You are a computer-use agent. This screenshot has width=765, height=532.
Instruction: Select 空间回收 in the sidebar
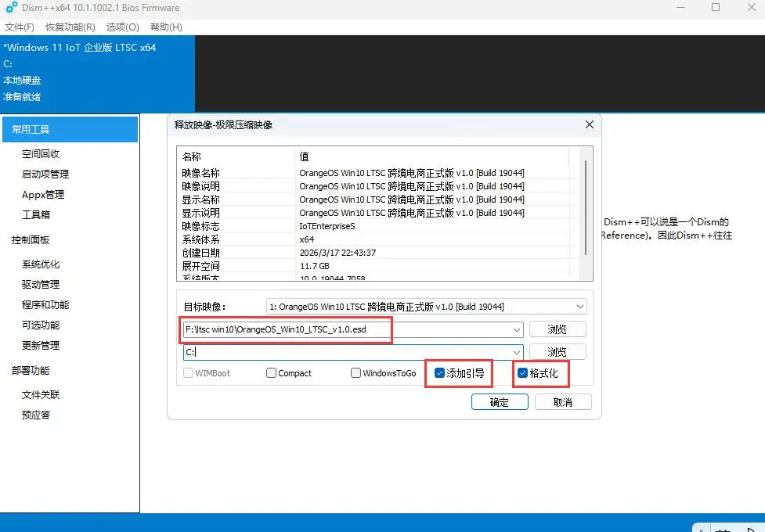click(41, 154)
